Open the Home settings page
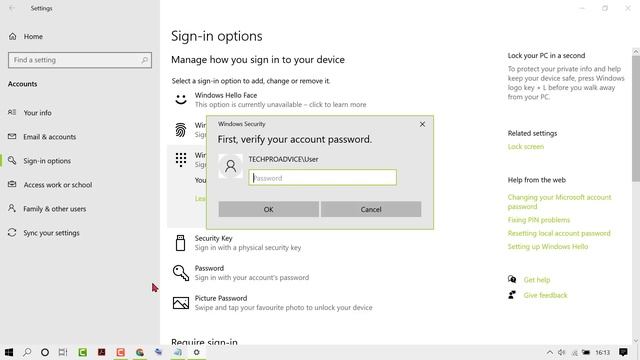The width and height of the screenshot is (640, 360). click(x=33, y=36)
